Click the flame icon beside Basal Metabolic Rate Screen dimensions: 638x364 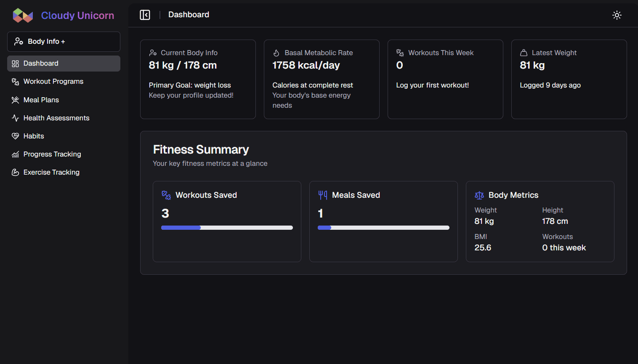point(276,53)
